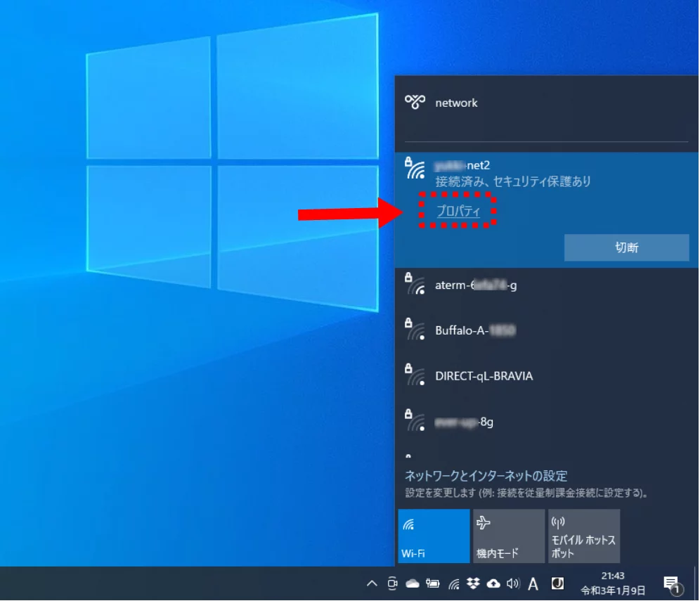Open the Dropbox tray icon
Screen dimensions: 700x601
[x=473, y=583]
